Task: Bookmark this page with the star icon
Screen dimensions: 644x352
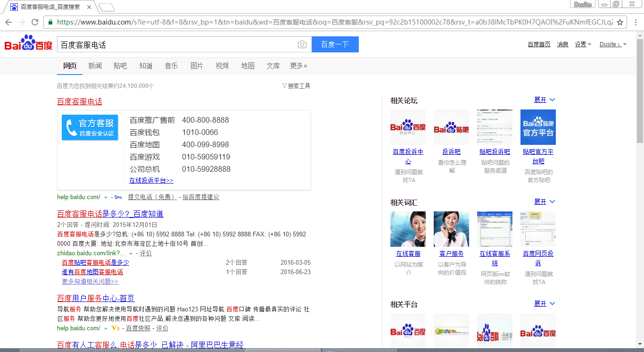Action: click(620, 22)
